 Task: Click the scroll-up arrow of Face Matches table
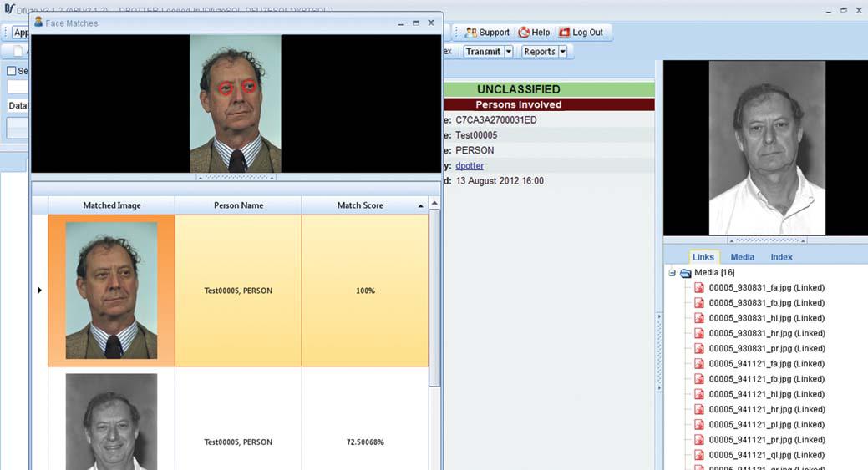point(434,204)
